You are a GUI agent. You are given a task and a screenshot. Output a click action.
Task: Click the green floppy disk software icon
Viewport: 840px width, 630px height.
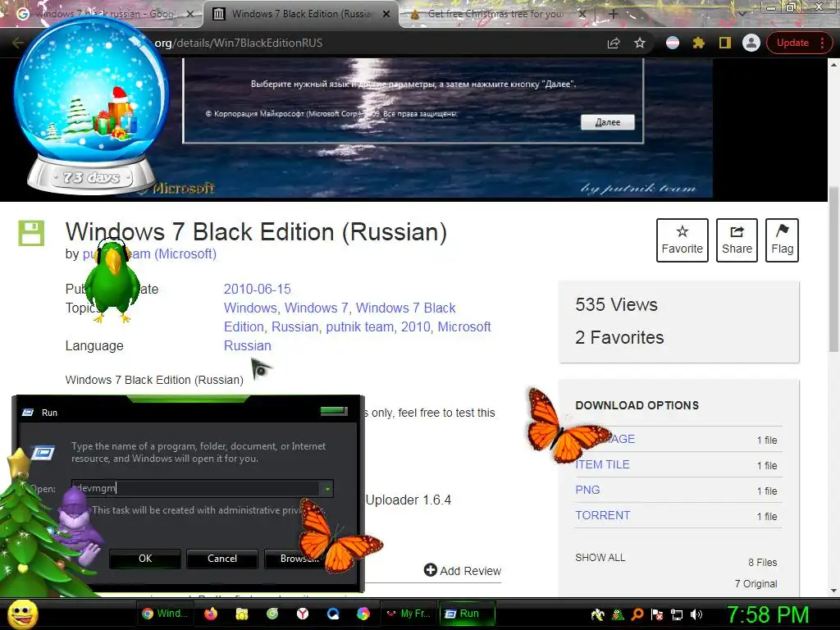pyautogui.click(x=31, y=233)
